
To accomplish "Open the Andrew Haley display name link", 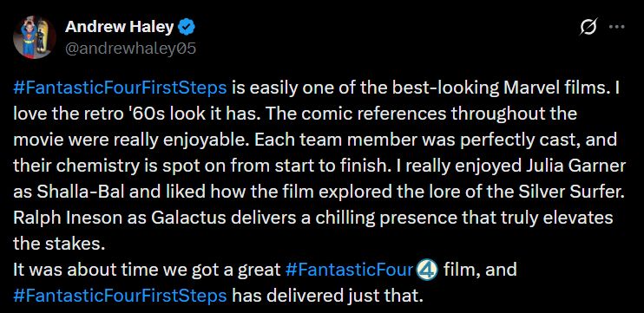I will [120, 28].
